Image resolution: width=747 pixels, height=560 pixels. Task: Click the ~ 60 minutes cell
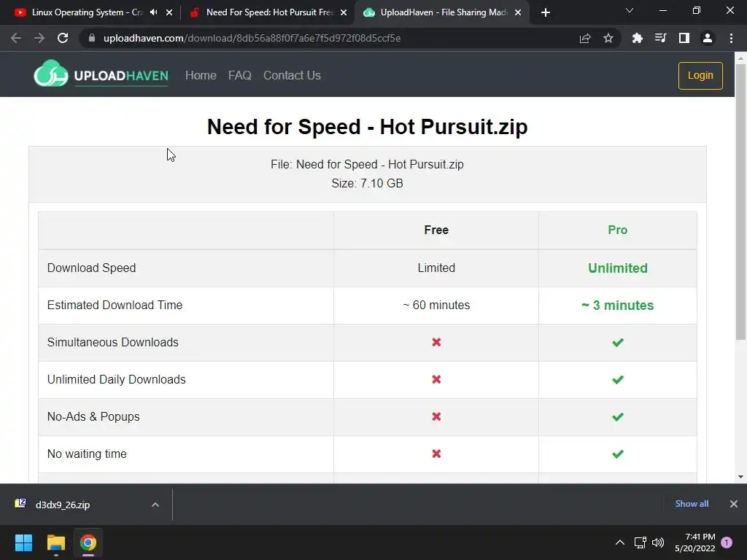(436, 306)
